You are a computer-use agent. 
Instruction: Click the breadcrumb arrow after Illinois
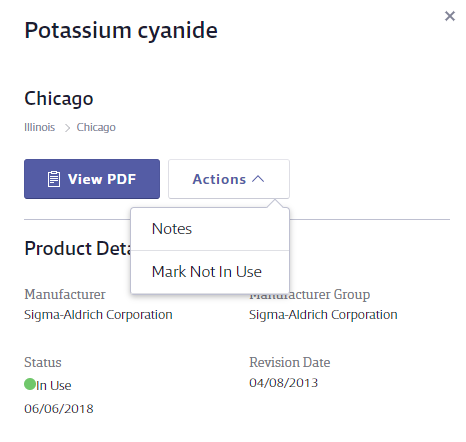67,128
